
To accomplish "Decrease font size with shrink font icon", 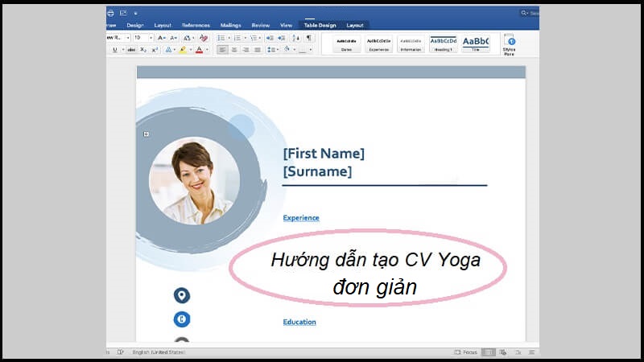I will [173, 38].
